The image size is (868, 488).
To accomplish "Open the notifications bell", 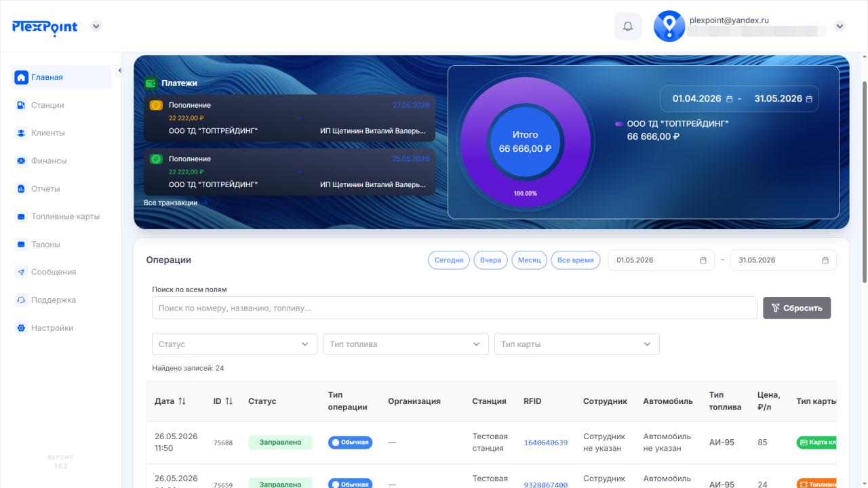I will click(x=628, y=26).
